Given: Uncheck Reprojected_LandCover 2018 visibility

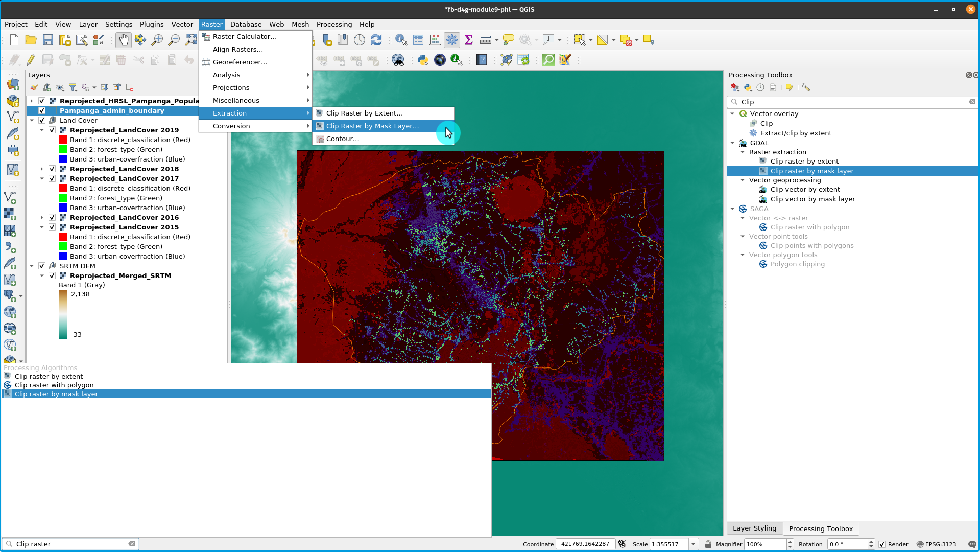Looking at the screenshot, I should (x=52, y=169).
